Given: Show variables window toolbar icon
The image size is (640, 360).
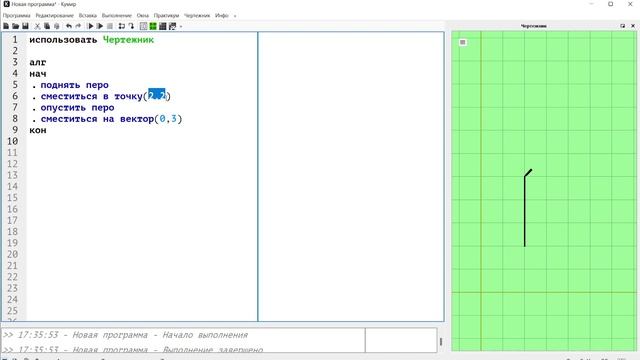Looking at the screenshot, I should point(143,26).
